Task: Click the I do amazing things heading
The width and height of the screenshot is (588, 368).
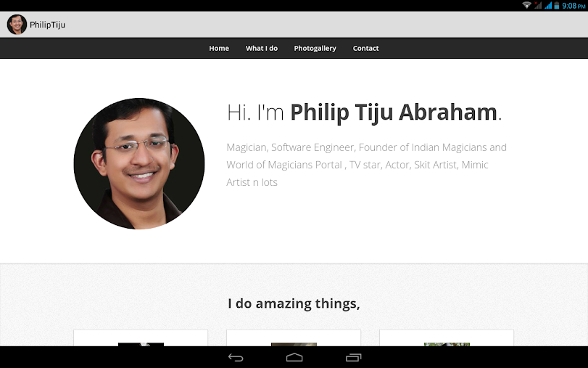Action: [294, 303]
